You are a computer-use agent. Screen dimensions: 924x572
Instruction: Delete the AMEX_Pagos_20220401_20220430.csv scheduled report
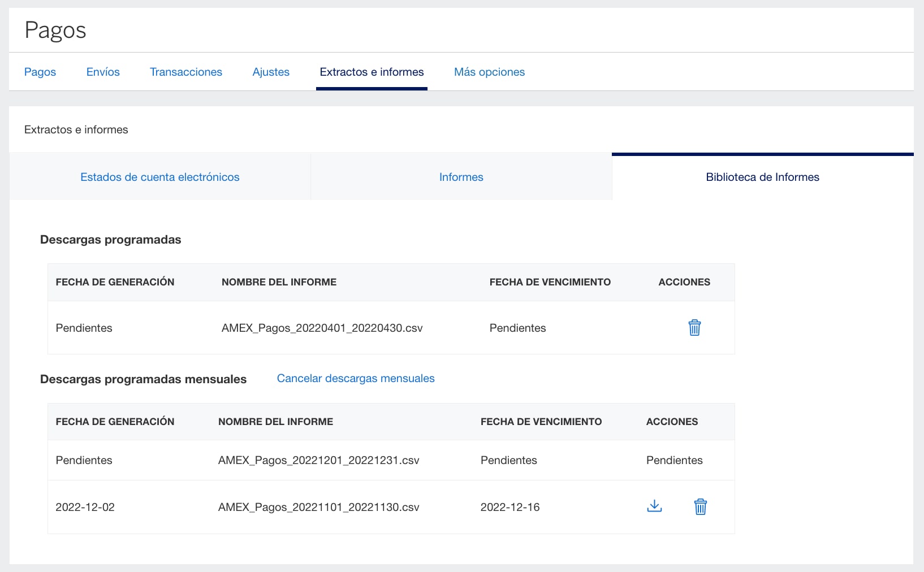694,328
